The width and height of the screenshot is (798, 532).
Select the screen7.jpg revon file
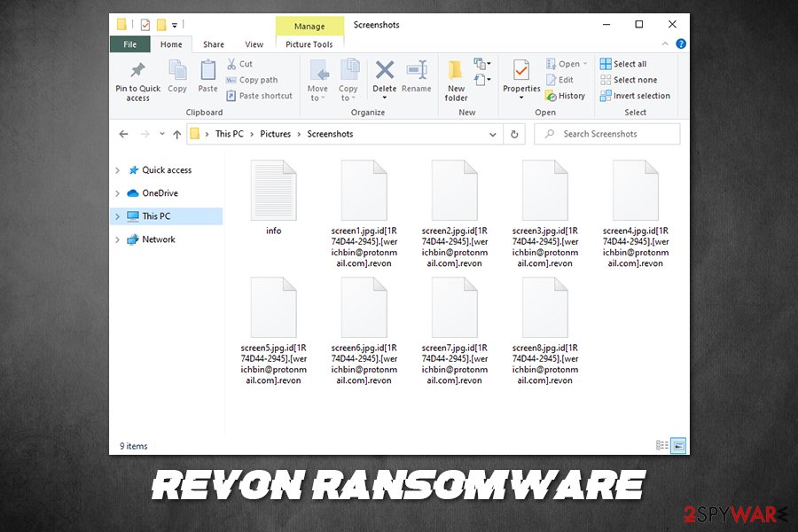click(x=455, y=331)
